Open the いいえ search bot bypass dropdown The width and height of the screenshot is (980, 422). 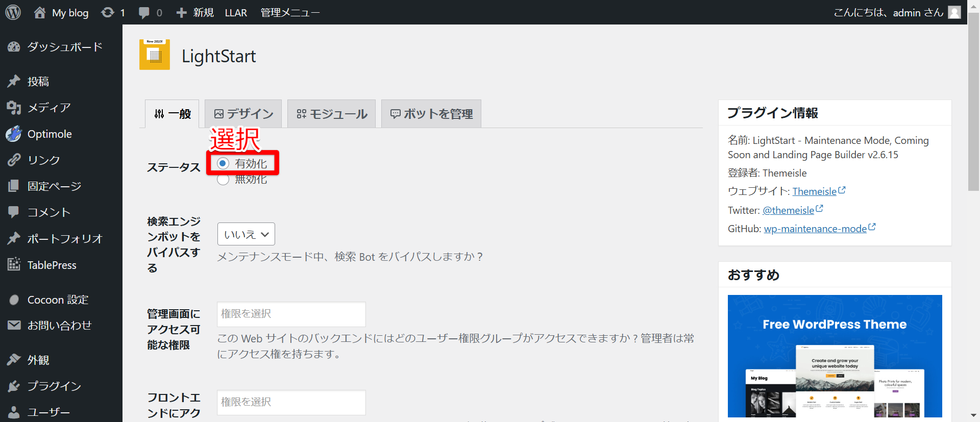[246, 234]
